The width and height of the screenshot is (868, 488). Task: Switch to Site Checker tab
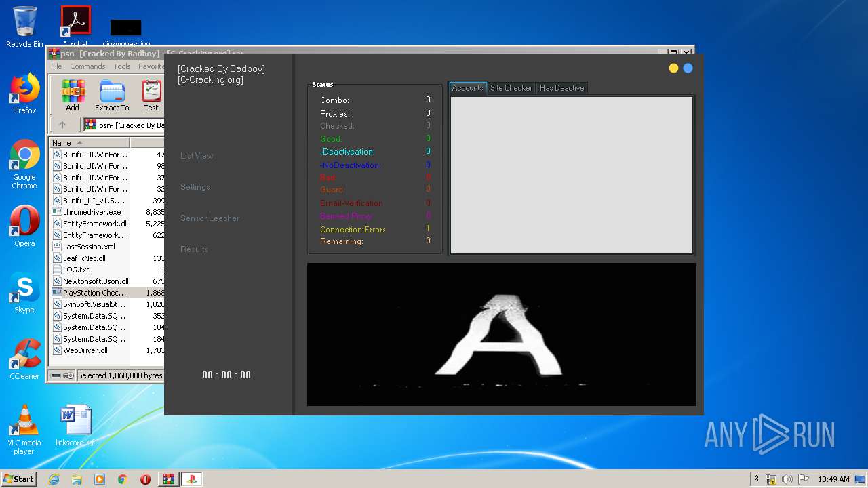[x=511, y=88]
